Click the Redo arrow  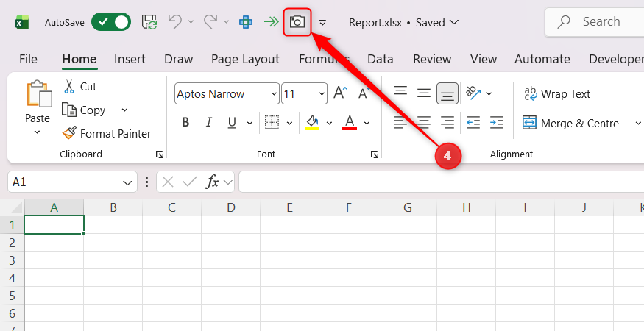click(x=210, y=22)
